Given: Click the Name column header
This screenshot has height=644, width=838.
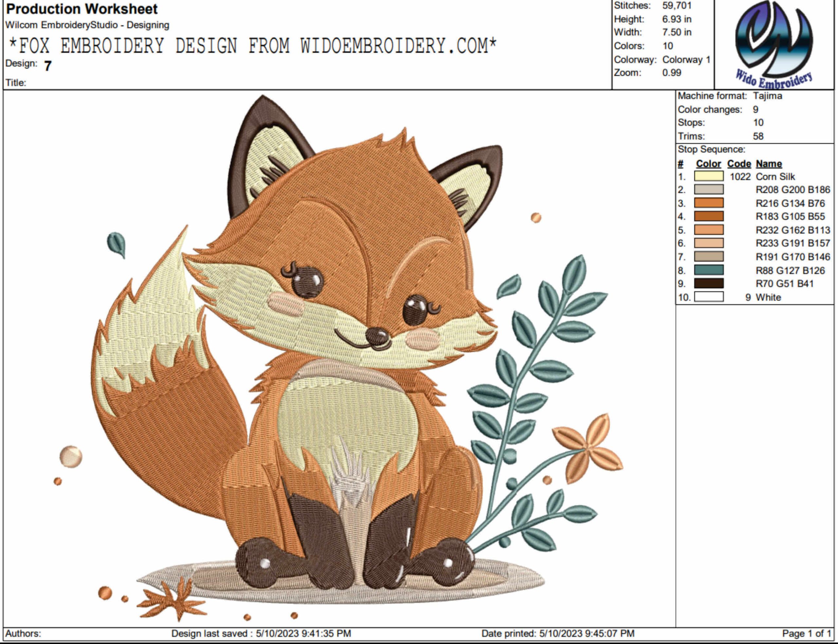Looking at the screenshot, I should pyautogui.click(x=769, y=164).
